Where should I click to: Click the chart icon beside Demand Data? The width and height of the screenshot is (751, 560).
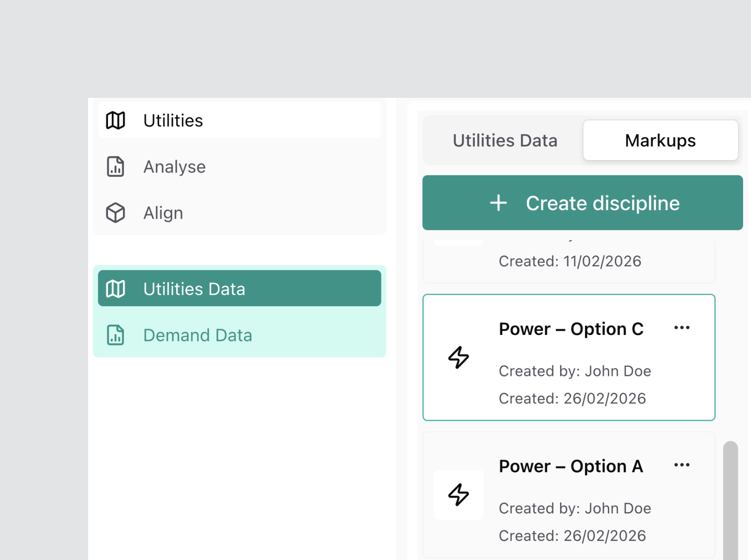coord(115,335)
